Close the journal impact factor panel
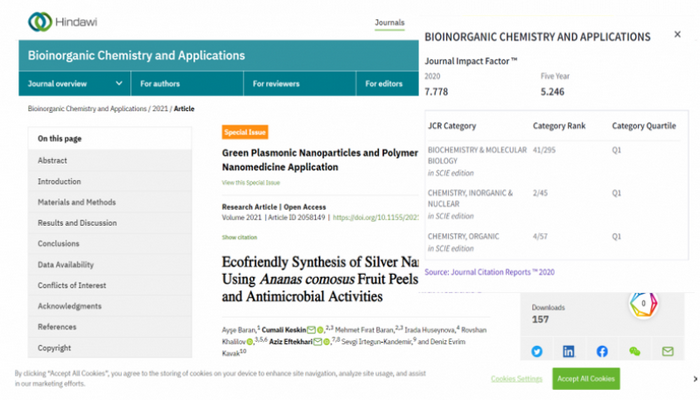 (677, 36)
